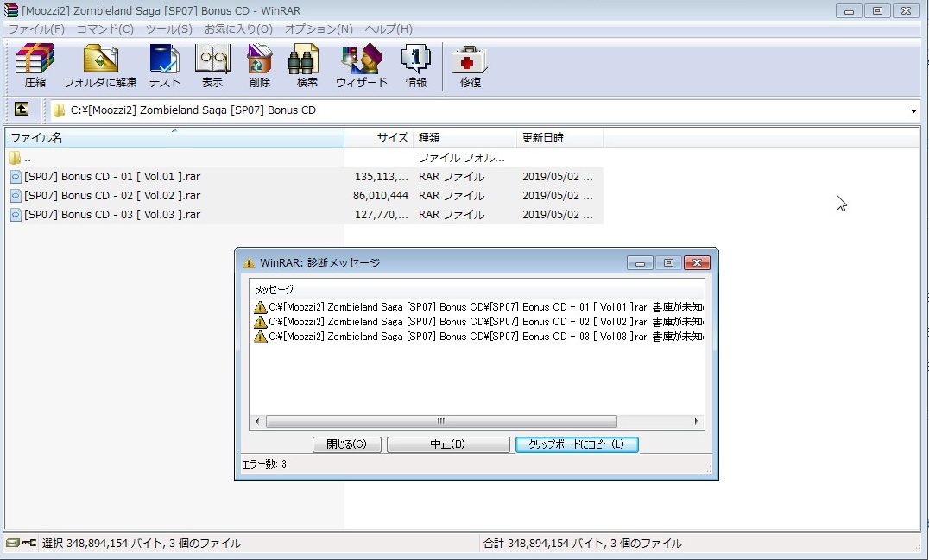The height and width of the screenshot is (560, 929).
Task: Open the ヘルプ(H) menu
Action: [x=388, y=29]
